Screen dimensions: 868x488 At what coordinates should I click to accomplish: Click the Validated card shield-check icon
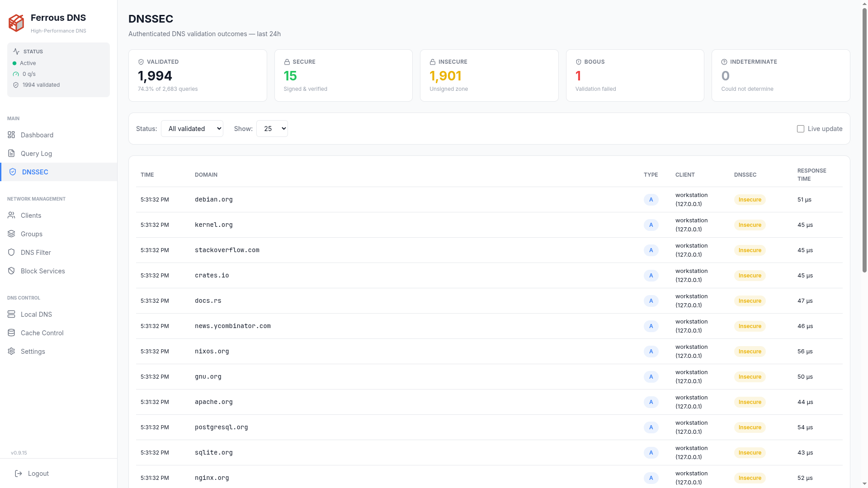click(x=141, y=62)
